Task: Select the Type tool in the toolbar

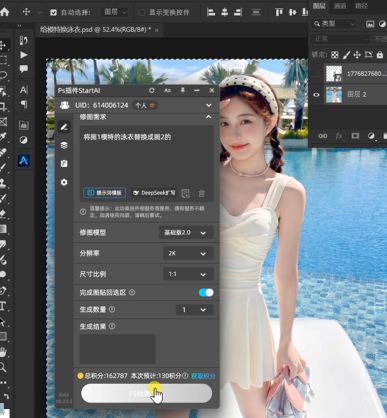Action: 3,305
